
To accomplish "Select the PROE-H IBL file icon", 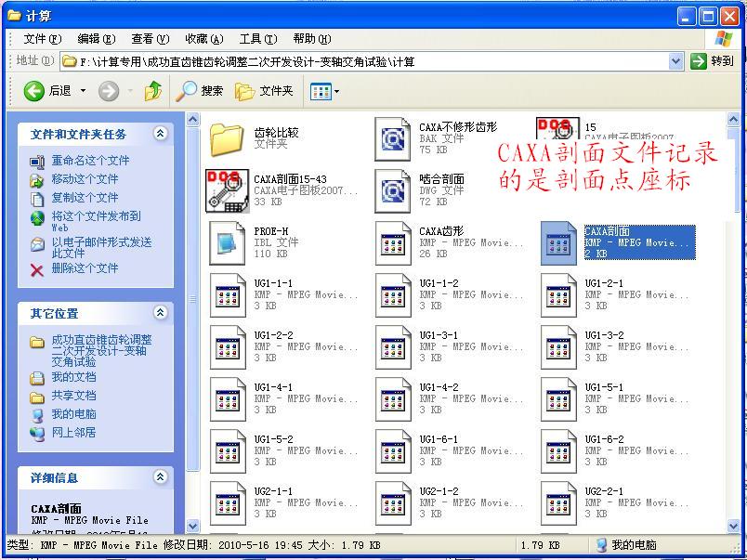I will tap(228, 243).
